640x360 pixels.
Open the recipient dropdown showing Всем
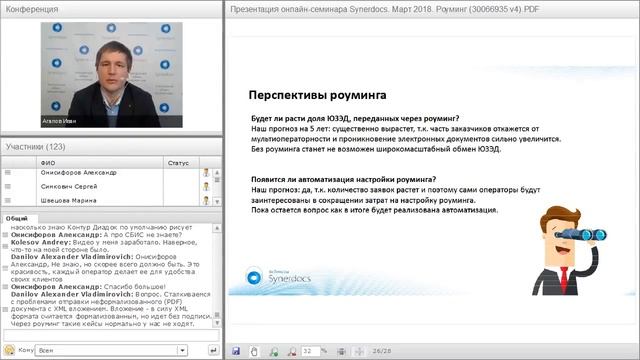coord(111,350)
